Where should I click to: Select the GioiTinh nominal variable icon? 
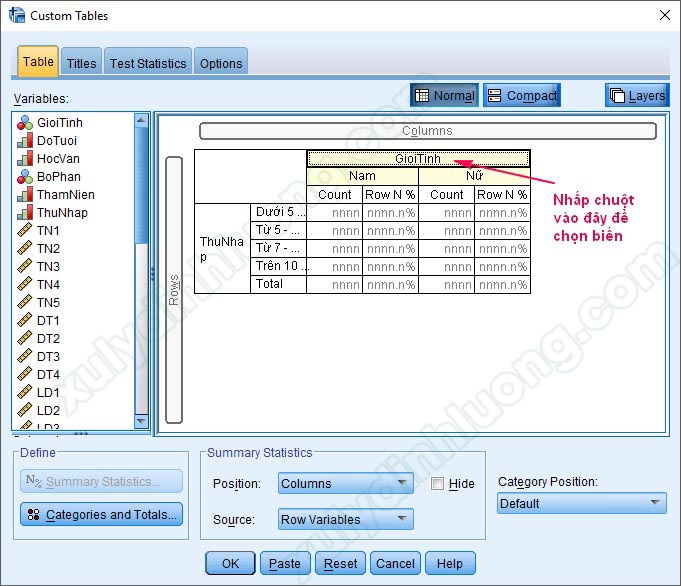pyautogui.click(x=25, y=122)
